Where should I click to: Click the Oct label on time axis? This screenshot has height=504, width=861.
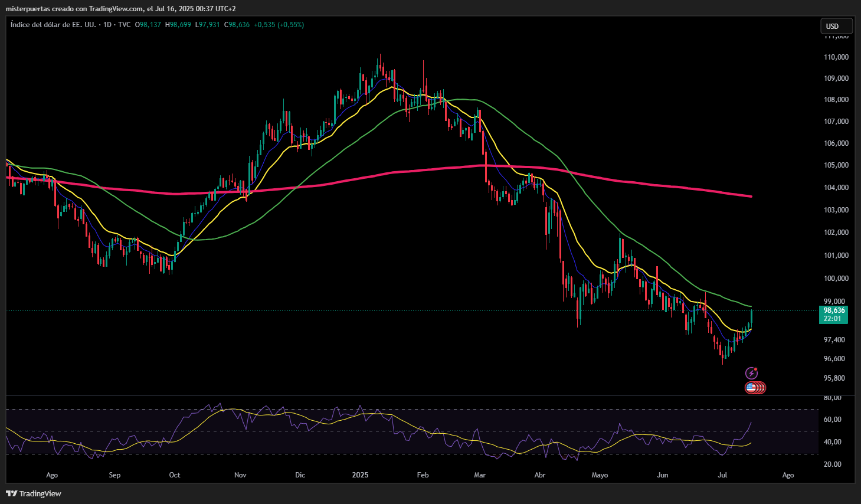tap(175, 475)
